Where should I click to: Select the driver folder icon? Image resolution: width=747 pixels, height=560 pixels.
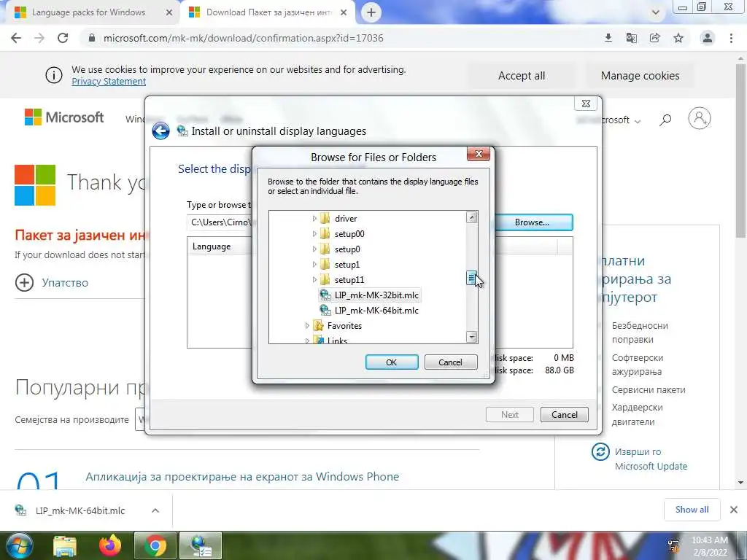(325, 219)
